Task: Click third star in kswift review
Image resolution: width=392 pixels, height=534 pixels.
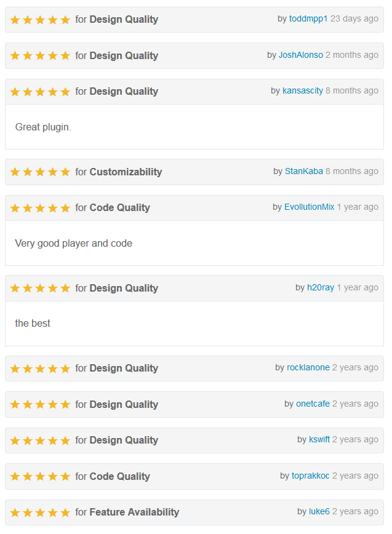Action: click(40, 440)
